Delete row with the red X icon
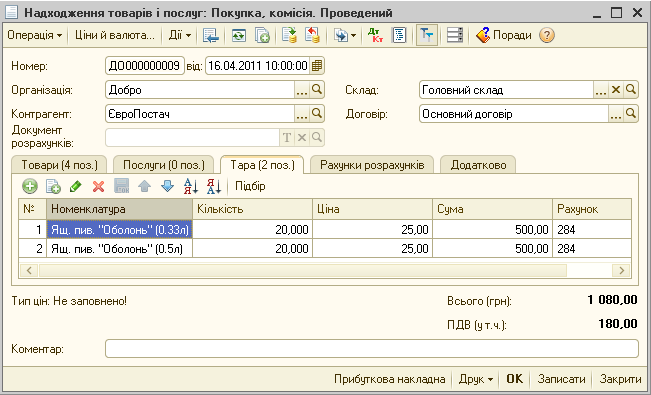The height and width of the screenshot is (395, 651). 98,186
